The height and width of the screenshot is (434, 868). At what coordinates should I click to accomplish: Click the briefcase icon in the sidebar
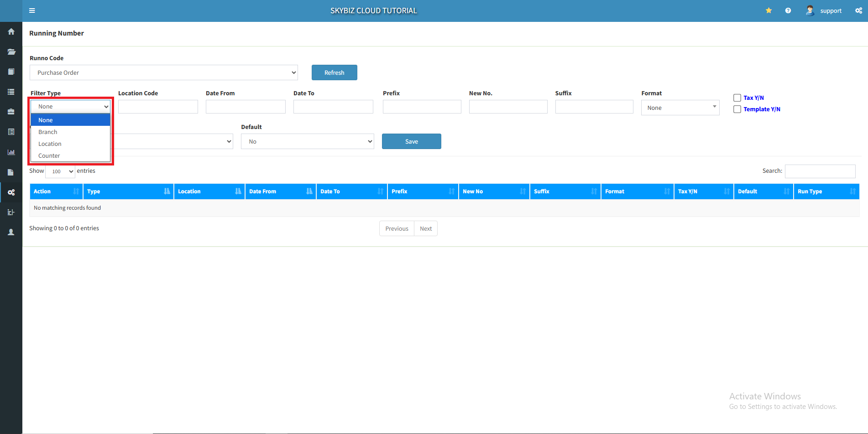tap(11, 112)
